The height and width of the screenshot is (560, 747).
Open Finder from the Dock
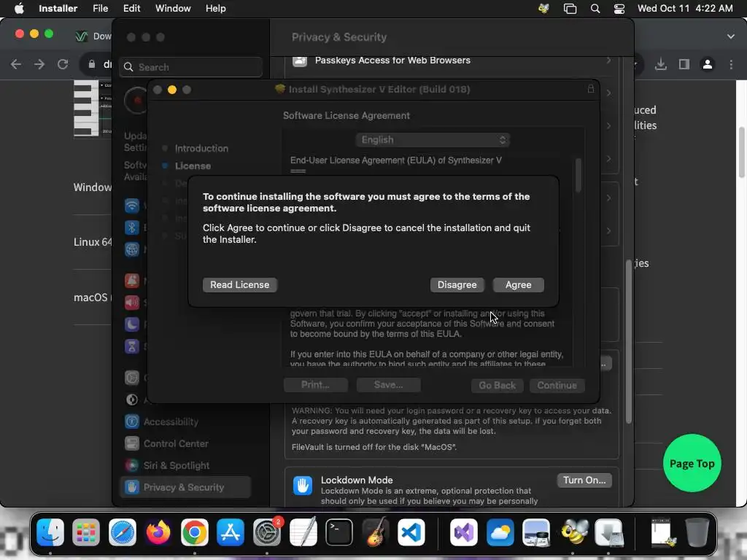[50, 532]
